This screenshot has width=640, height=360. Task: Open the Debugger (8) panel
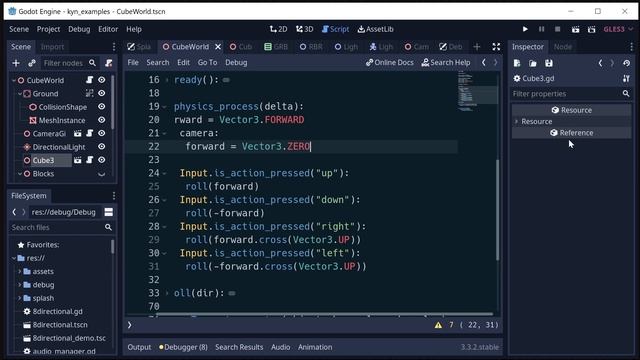(x=183, y=347)
